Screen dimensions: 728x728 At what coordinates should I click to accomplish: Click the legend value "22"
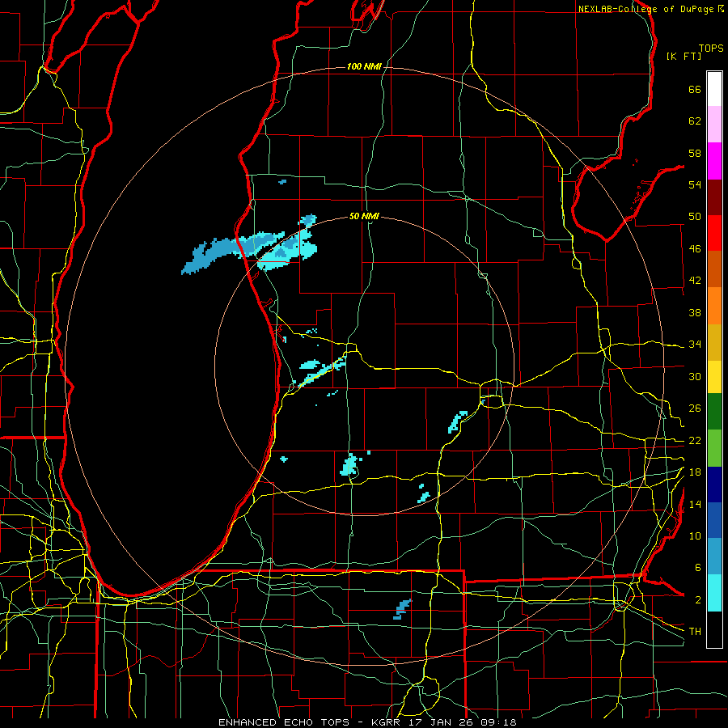[x=695, y=440]
